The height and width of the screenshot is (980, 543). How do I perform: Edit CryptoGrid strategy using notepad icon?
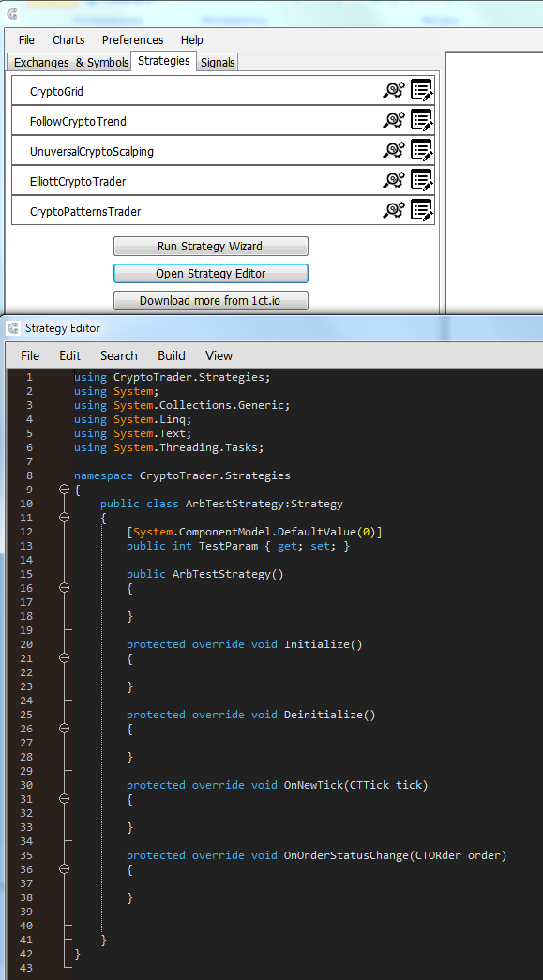[422, 91]
